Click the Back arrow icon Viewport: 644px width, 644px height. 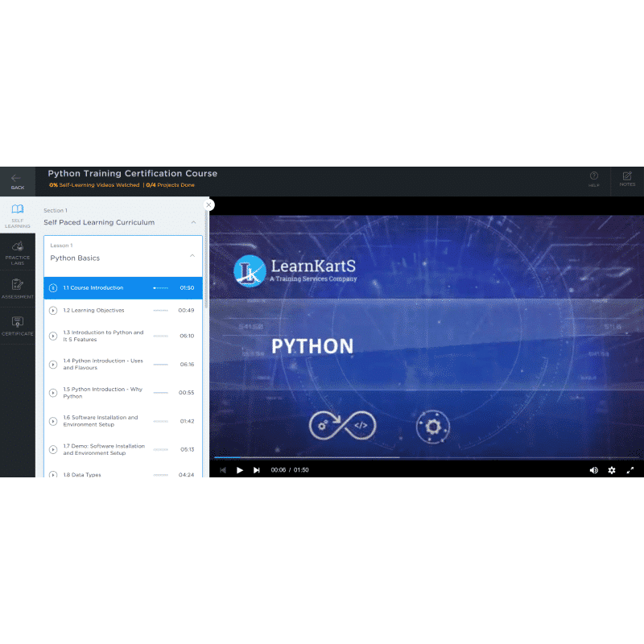pyautogui.click(x=16, y=178)
